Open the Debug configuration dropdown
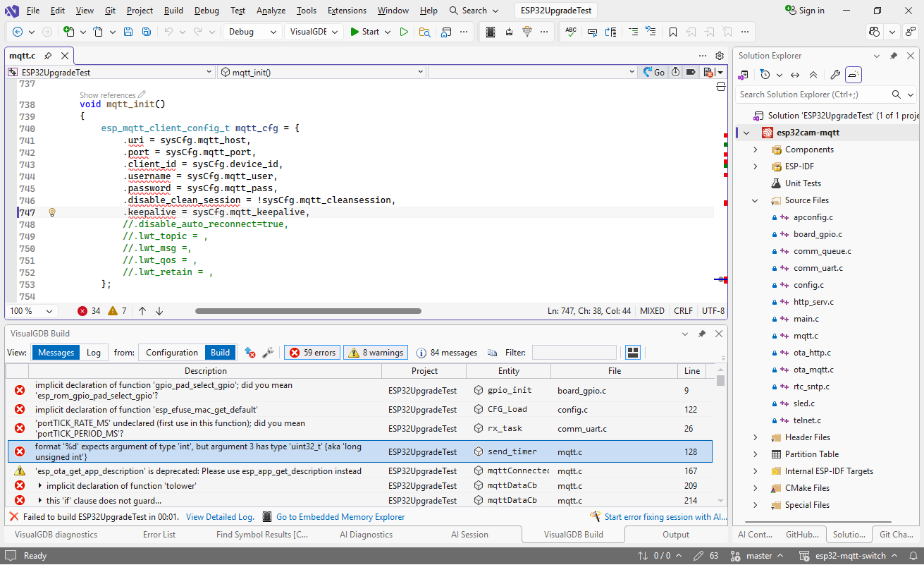924x565 pixels. coord(252,32)
